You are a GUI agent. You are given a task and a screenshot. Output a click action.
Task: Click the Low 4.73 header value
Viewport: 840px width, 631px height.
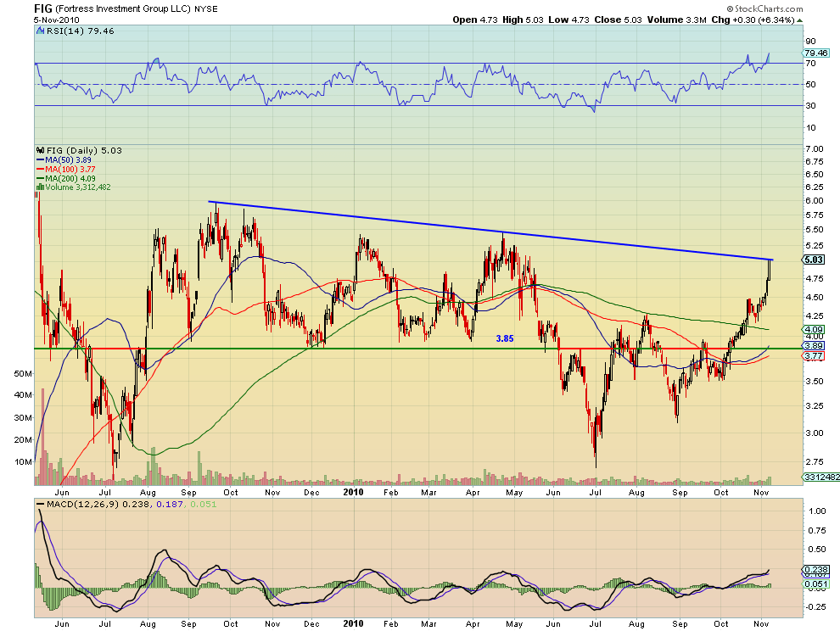(x=569, y=20)
